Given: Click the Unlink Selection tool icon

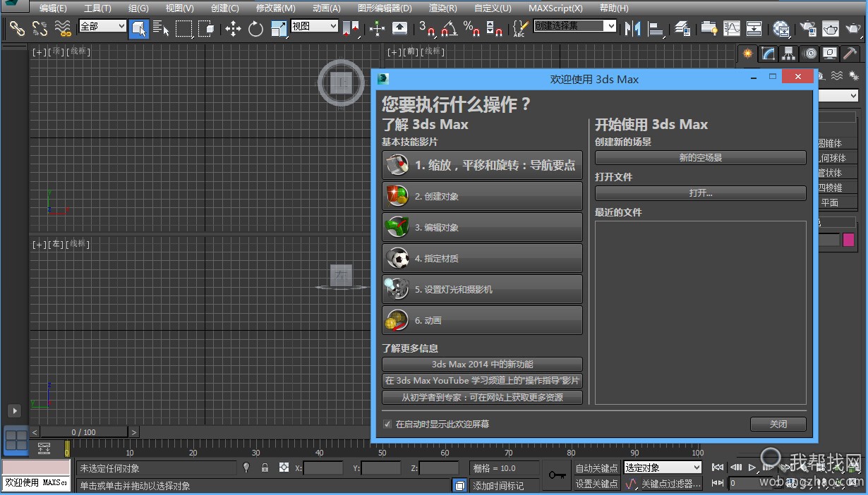Looking at the screenshot, I should [40, 28].
